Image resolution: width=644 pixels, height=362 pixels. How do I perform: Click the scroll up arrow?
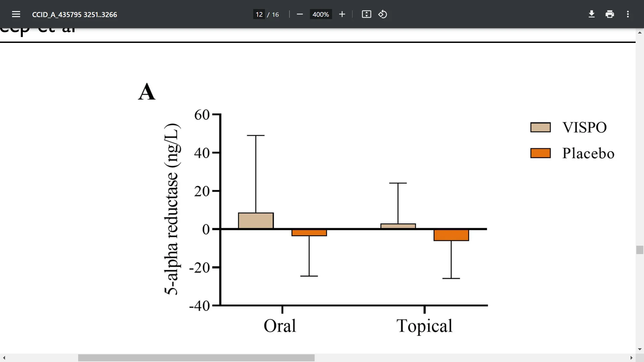640,33
